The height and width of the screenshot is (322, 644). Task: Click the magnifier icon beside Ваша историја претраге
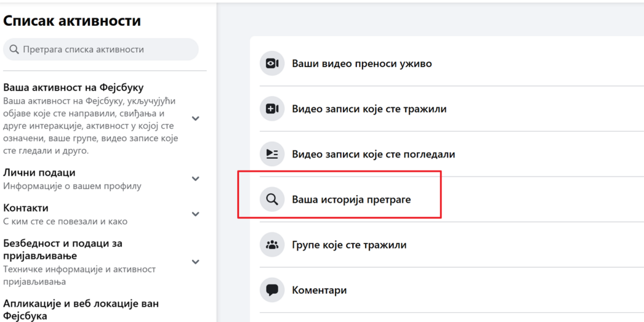click(272, 199)
